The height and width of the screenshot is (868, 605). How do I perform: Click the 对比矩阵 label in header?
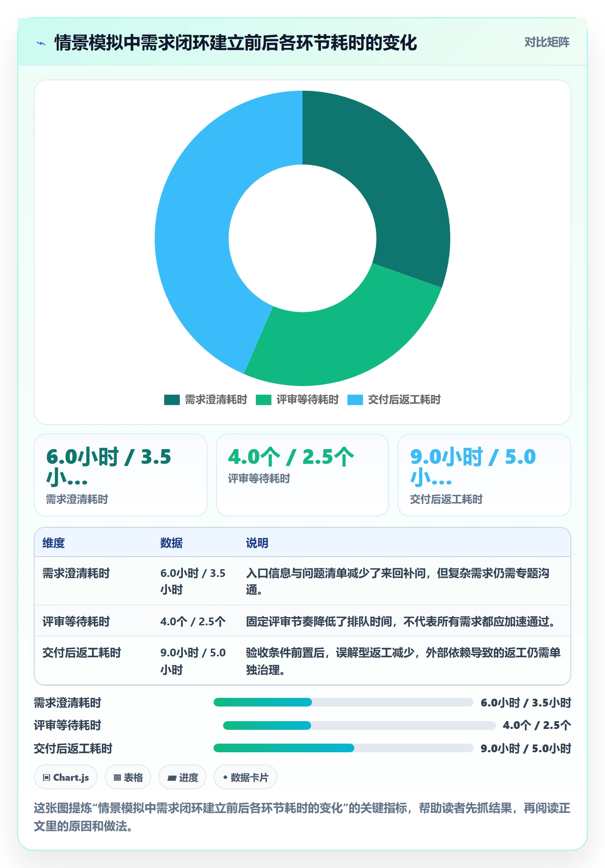(547, 42)
